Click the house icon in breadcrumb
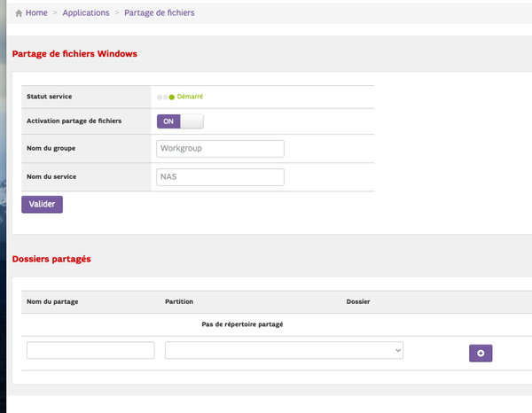 click(x=19, y=13)
